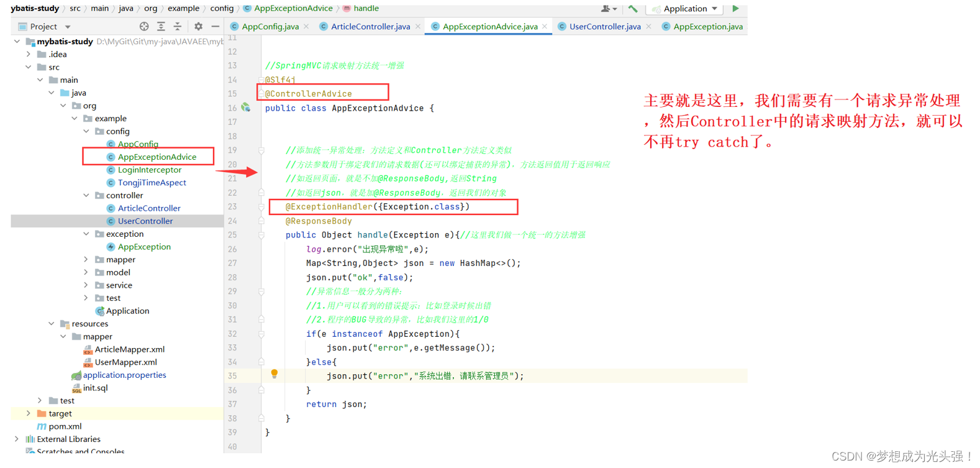980x468 pixels.
Task: Click the Build project hammer icon
Action: pyautogui.click(x=633, y=9)
